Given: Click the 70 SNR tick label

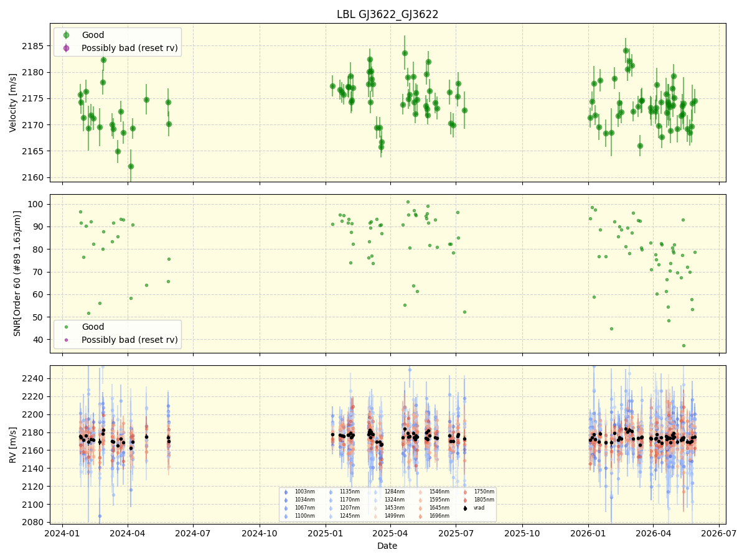Looking at the screenshot, I should pos(39,272).
